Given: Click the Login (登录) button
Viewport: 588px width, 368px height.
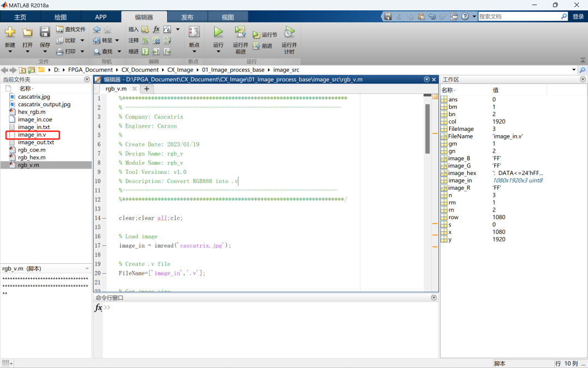Looking at the screenshot, I should (x=578, y=17).
